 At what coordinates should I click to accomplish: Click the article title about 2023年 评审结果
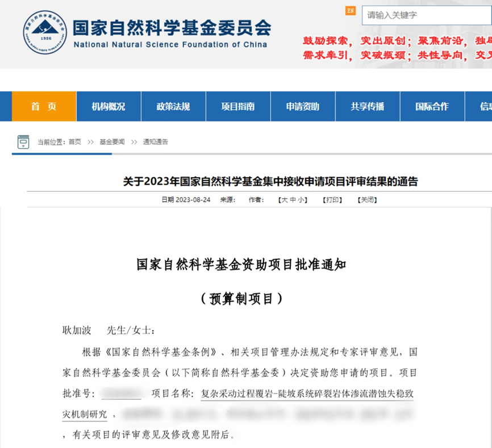(x=270, y=182)
